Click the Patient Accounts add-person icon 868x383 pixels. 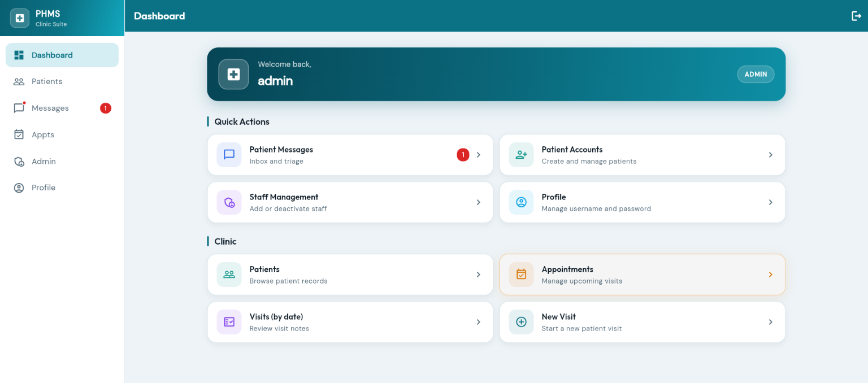(x=521, y=155)
